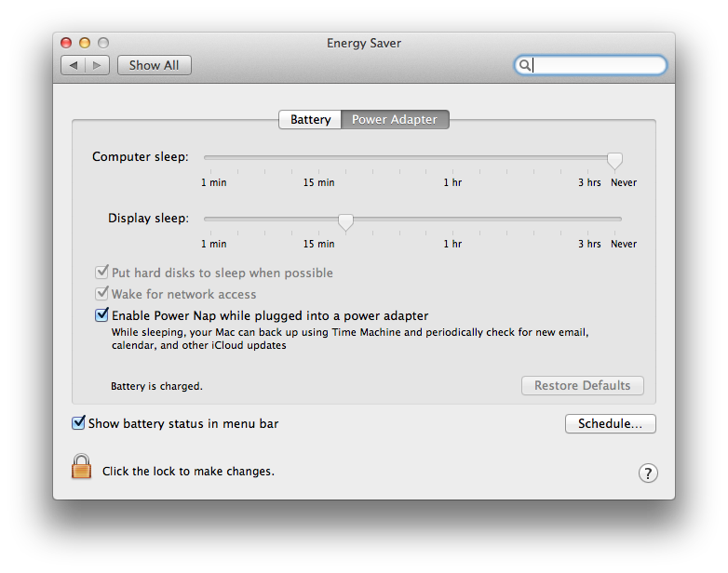Focus the search input field
The height and width of the screenshot is (573, 728).
click(590, 65)
